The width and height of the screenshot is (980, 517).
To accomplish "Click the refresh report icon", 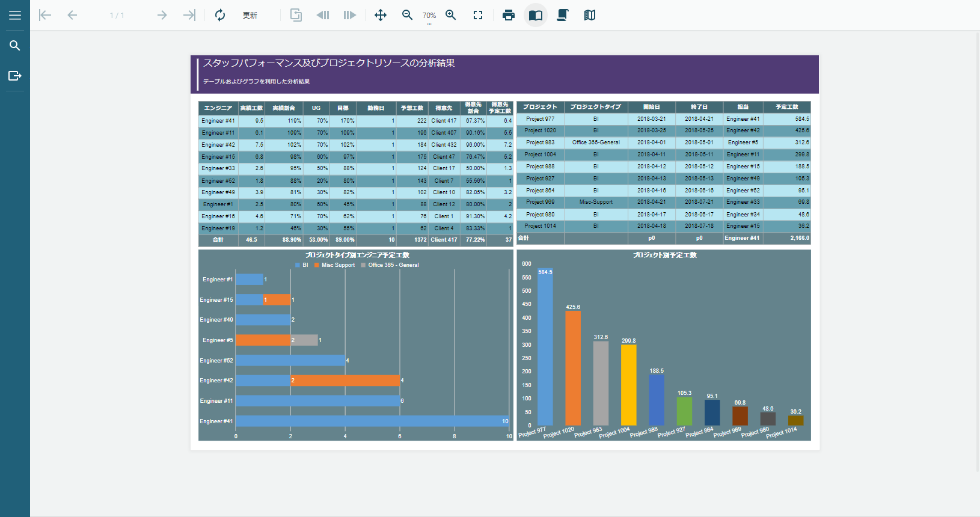I will pyautogui.click(x=220, y=15).
